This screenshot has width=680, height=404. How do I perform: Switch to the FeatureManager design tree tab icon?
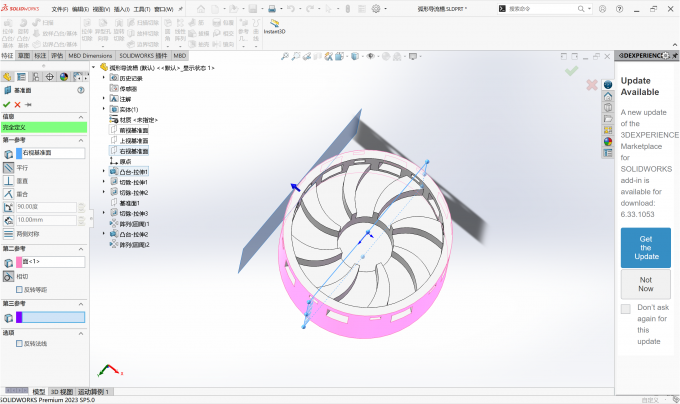click(x=7, y=77)
